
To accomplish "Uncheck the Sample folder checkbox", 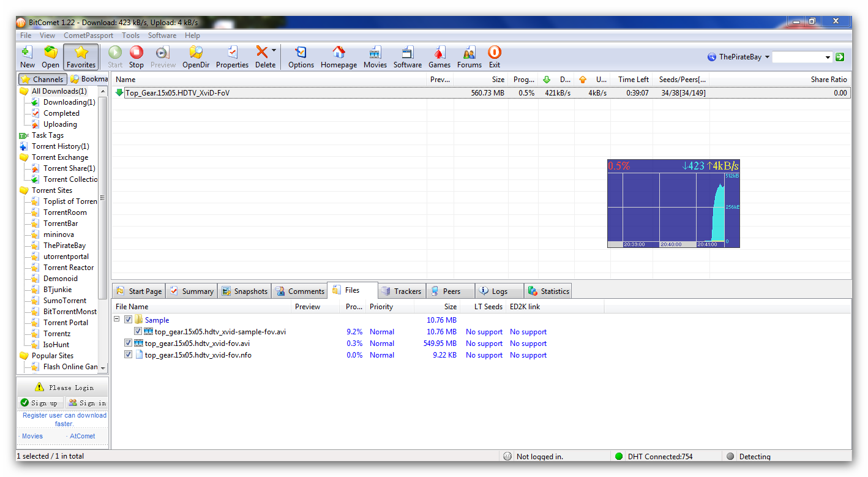I will coord(129,320).
